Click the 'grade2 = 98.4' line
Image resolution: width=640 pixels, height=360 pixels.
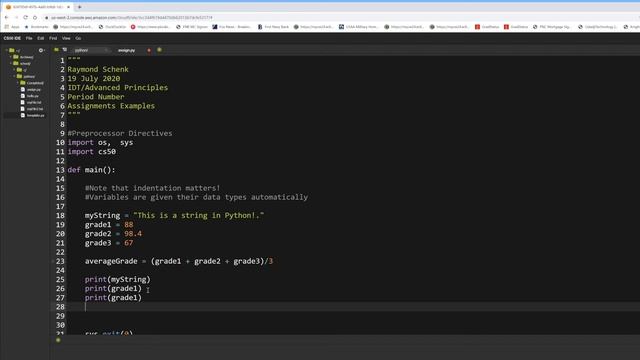click(x=113, y=234)
